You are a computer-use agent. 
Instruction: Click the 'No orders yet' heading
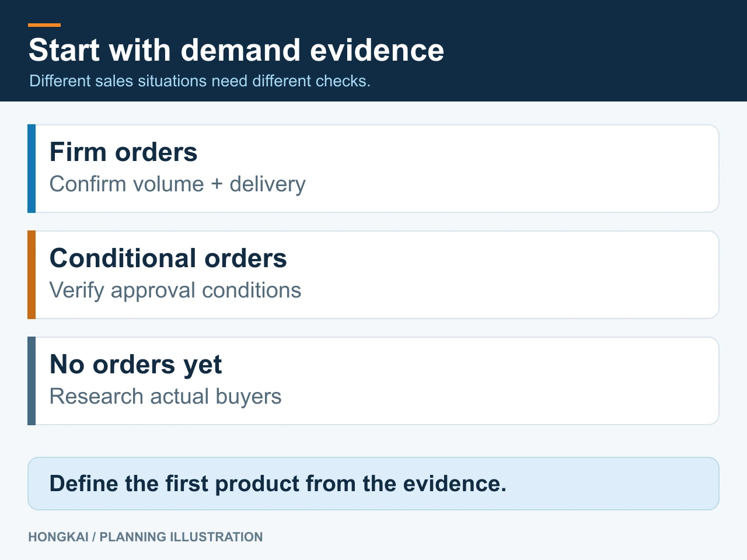[136, 365]
